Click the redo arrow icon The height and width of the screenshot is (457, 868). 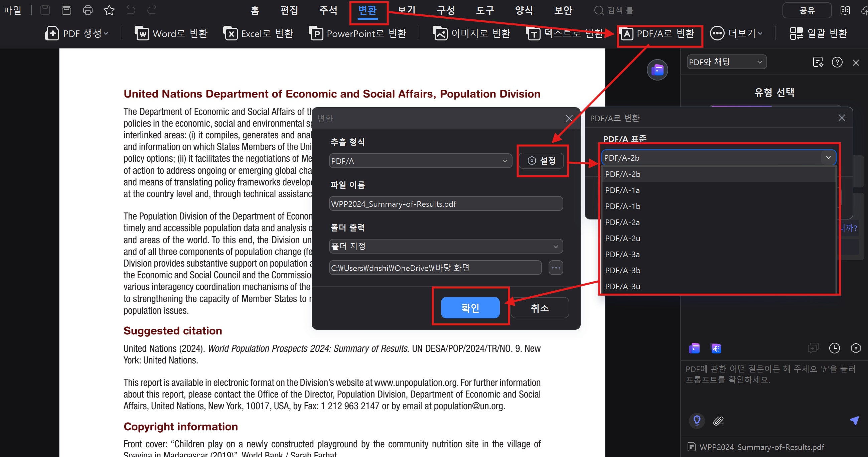[x=152, y=10]
